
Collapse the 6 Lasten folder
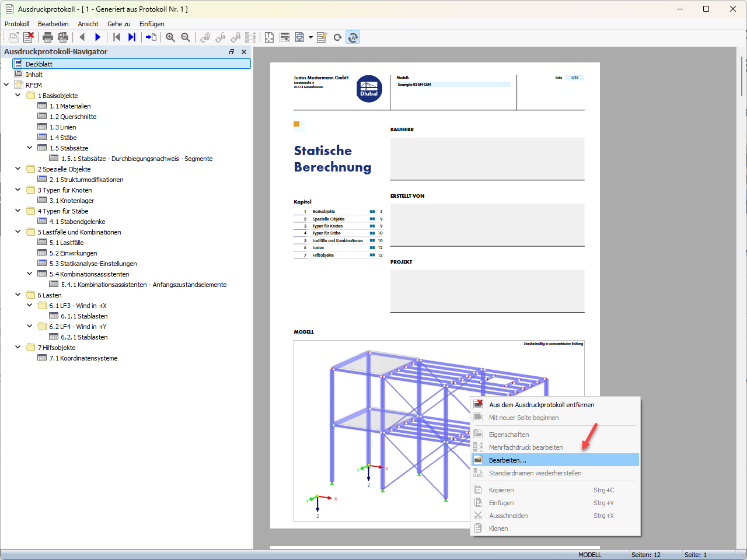18,295
